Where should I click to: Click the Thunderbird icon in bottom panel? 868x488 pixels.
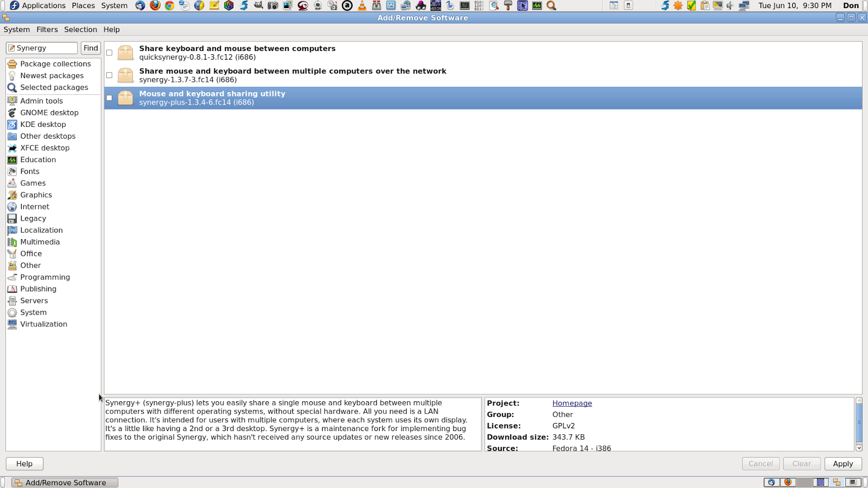tap(771, 482)
